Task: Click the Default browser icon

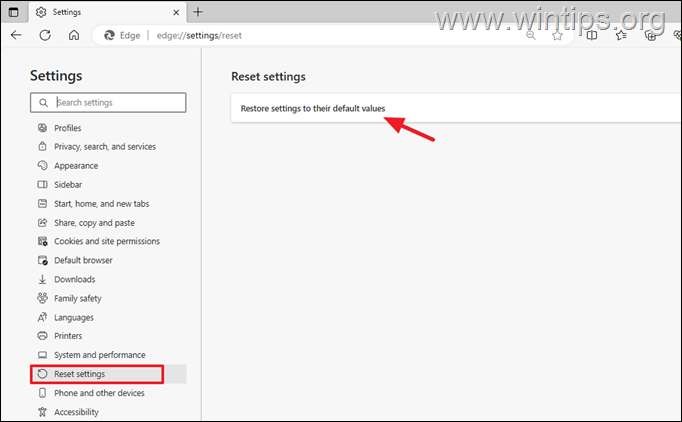Action: pos(42,260)
